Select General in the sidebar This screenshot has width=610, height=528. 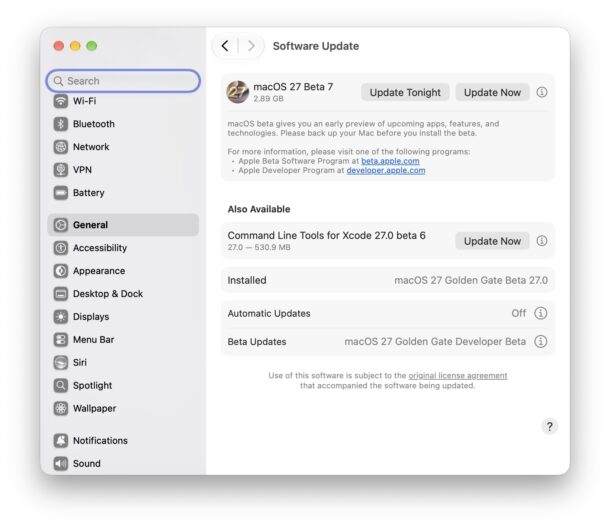[x=123, y=225]
